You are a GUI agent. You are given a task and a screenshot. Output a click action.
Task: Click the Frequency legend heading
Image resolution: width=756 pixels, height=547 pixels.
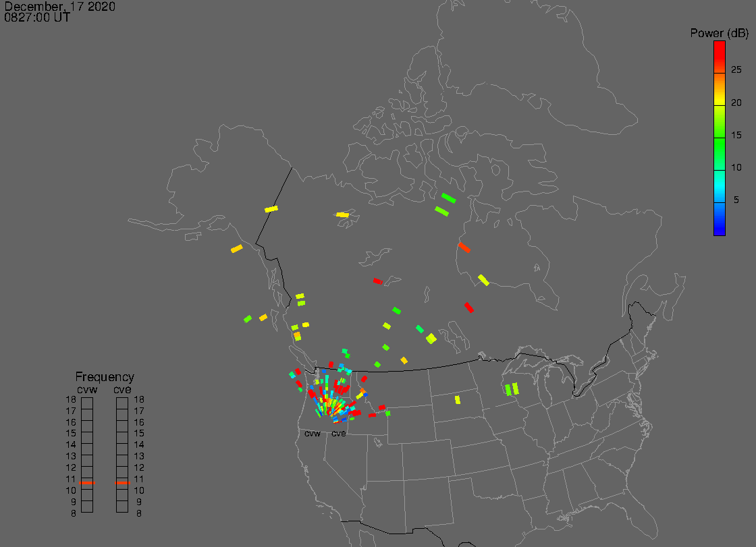click(105, 377)
